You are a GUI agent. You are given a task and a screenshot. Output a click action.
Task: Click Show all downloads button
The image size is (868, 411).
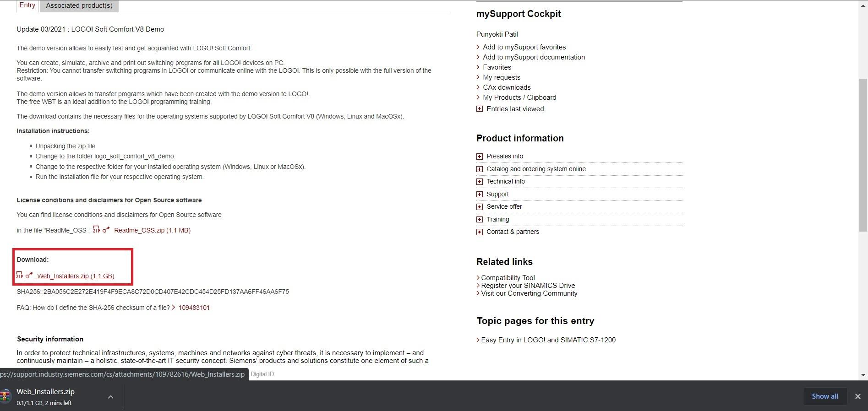(824, 396)
